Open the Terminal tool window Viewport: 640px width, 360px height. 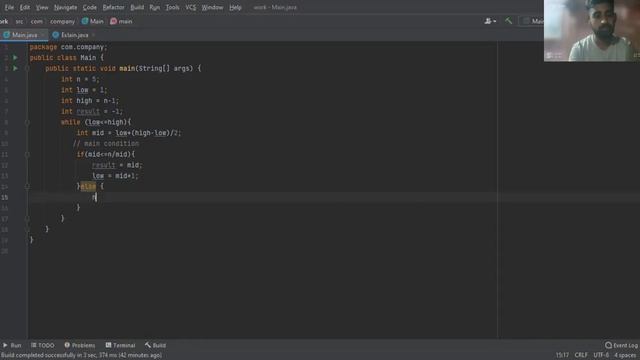pyautogui.click(x=120, y=345)
